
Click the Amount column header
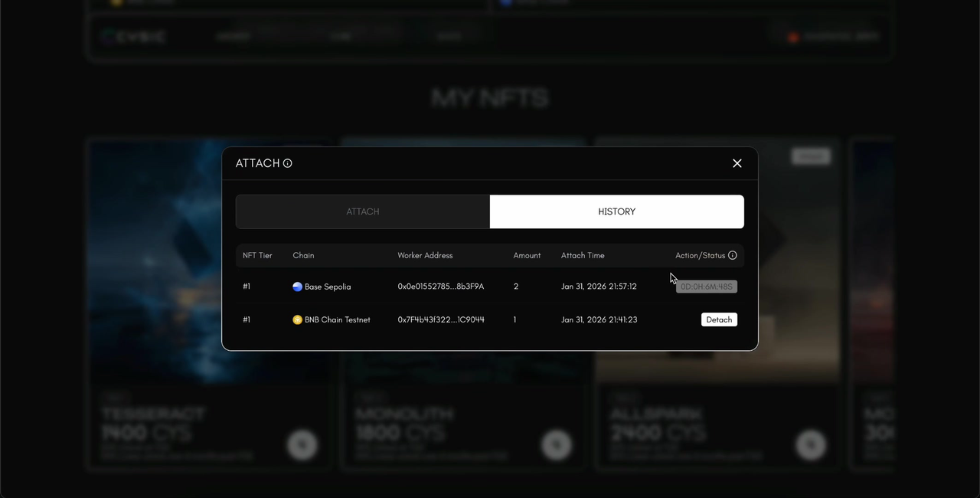pos(527,255)
